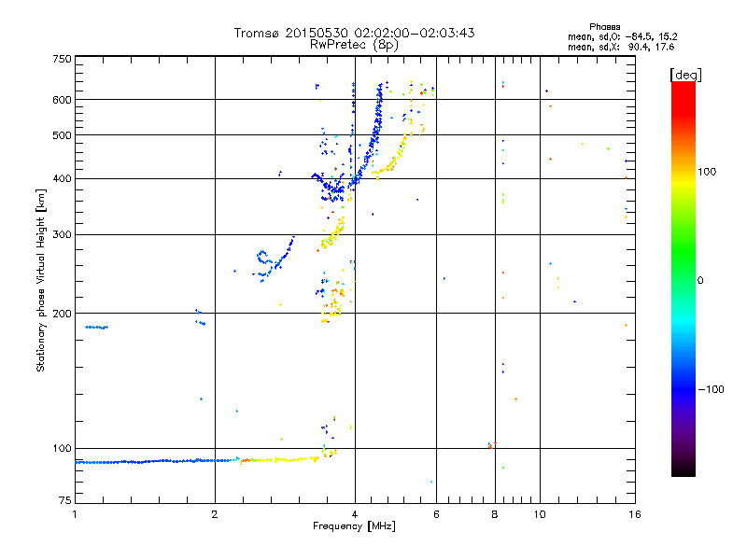Viewport: 747px width, 560px height.
Task: Click the y-axis label '400'
Action: pyautogui.click(x=62, y=178)
